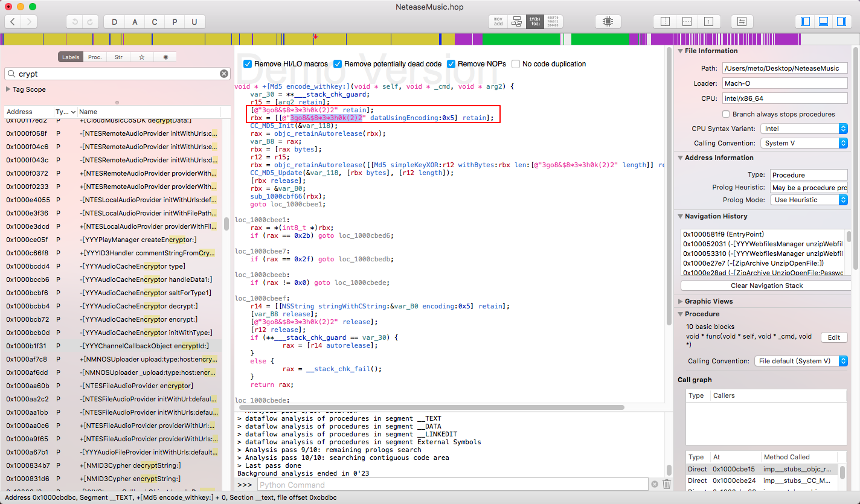The height and width of the screenshot is (504, 860).
Task: Switch to control flow graph mode
Action: pyautogui.click(x=517, y=21)
